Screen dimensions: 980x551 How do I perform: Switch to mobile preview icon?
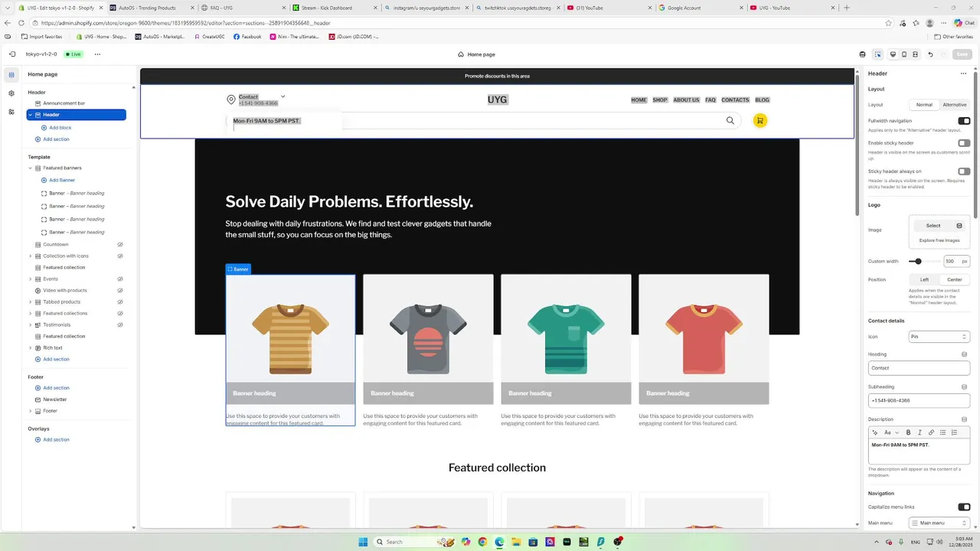tap(904, 54)
